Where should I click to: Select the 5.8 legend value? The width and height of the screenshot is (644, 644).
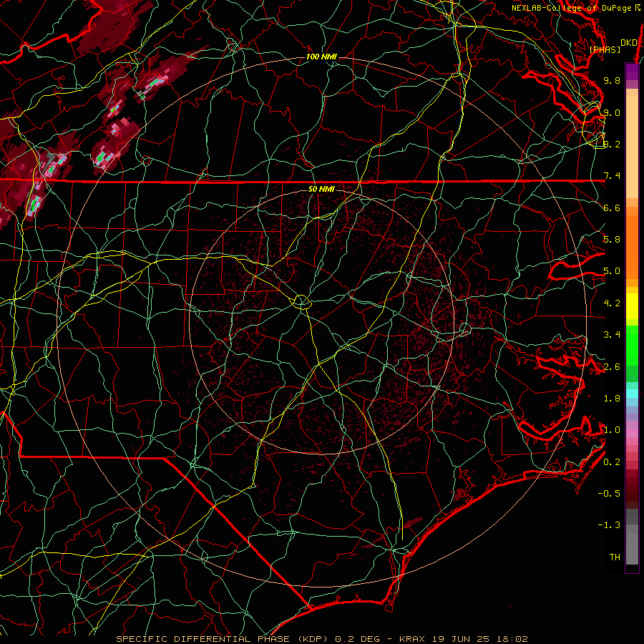click(x=612, y=239)
